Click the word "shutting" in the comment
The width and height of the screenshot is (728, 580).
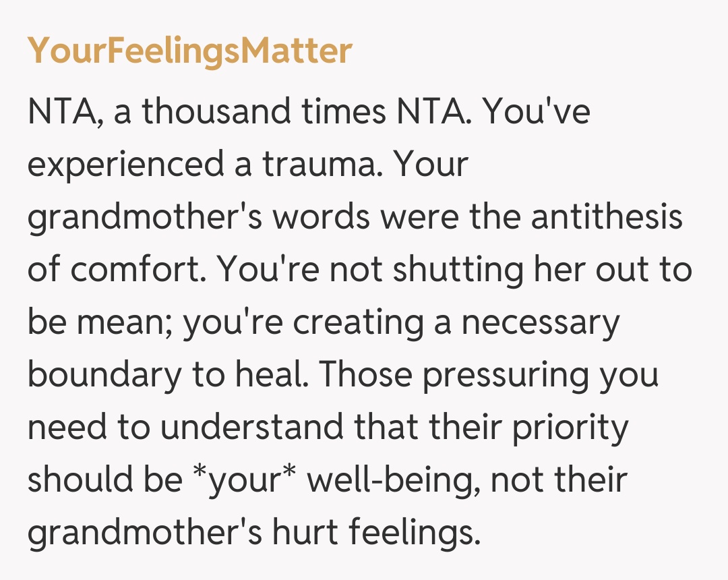458,268
